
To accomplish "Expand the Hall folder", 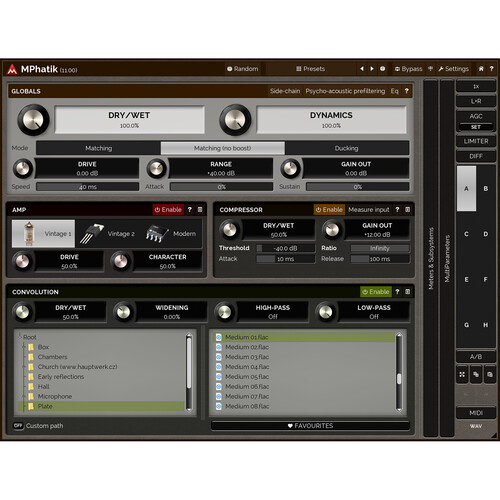I will (x=24, y=387).
